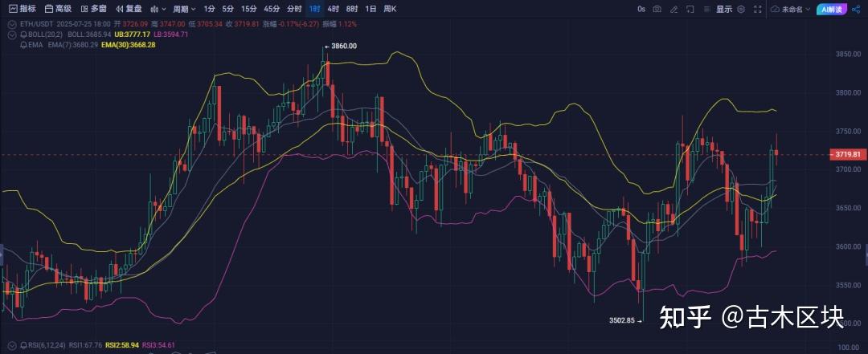Open the 显示 display options
Image resolution: width=868 pixels, height=354 pixels.
[x=723, y=9]
